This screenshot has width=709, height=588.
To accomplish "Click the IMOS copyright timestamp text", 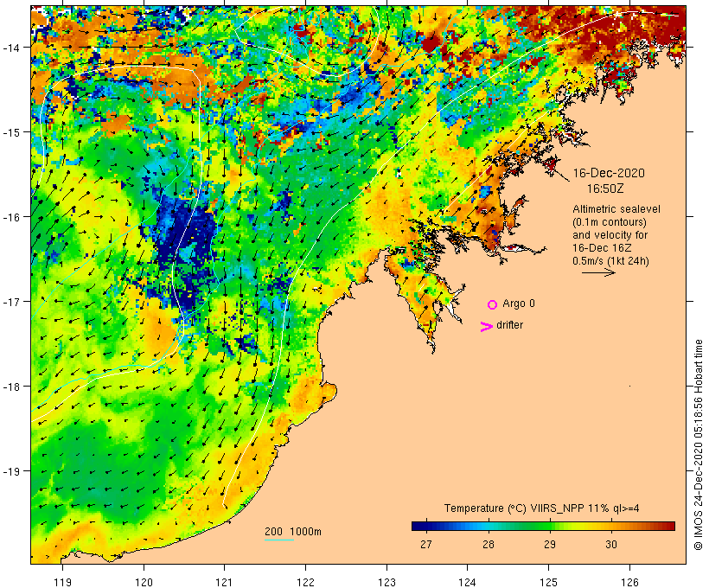I will (x=699, y=444).
